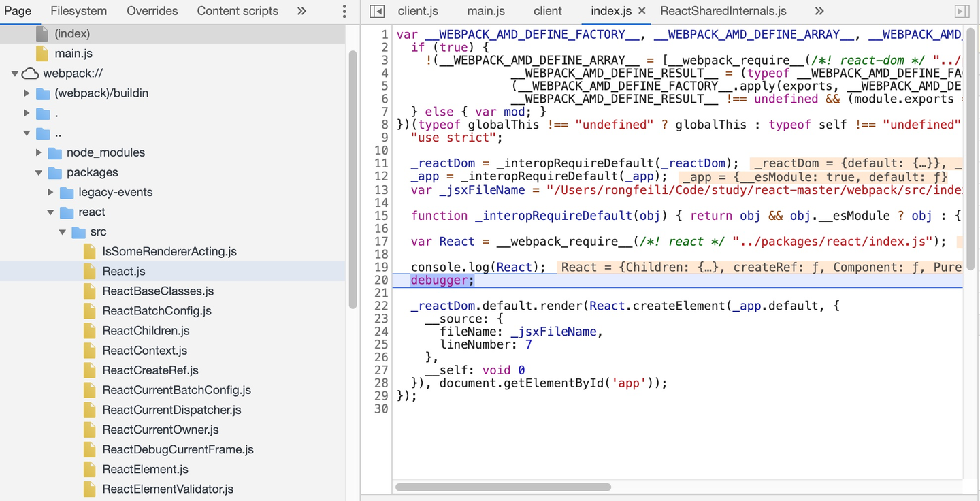
Task: Hide the navigator sidebar panel
Action: [x=376, y=11]
